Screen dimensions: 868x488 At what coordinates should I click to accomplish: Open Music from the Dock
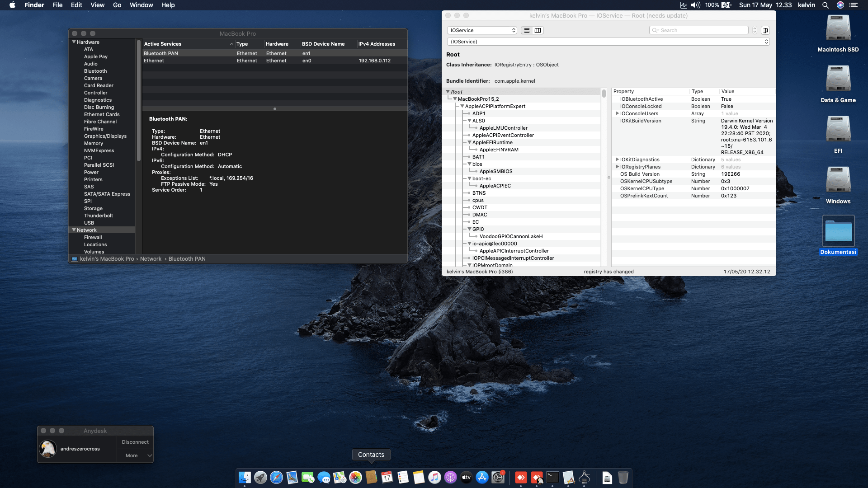click(x=434, y=477)
